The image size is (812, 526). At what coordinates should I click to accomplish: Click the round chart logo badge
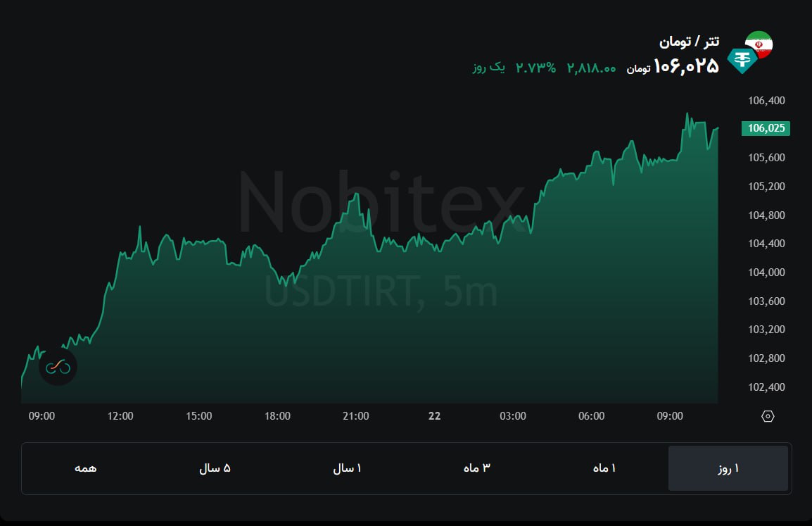[x=58, y=367]
